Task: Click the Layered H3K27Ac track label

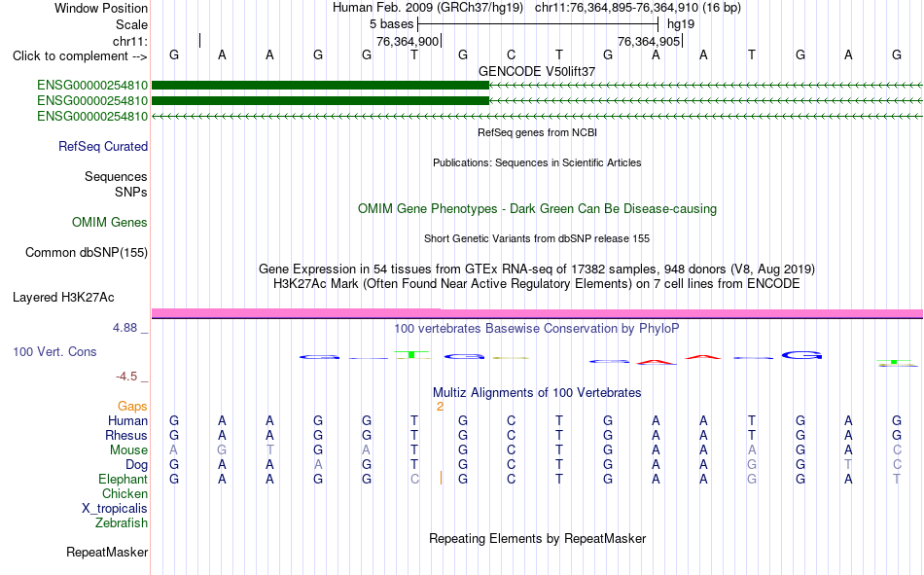Action: point(63,298)
